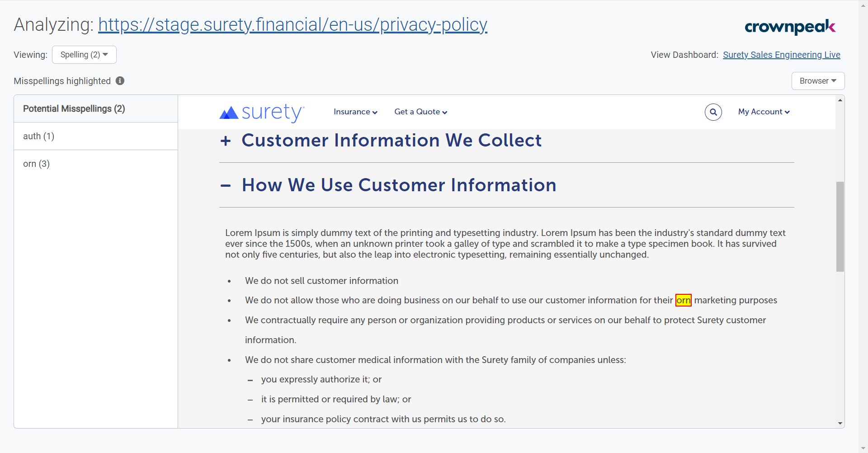This screenshot has height=453, width=868.
Task: Select the auth (1) misspelling
Action: click(x=39, y=136)
